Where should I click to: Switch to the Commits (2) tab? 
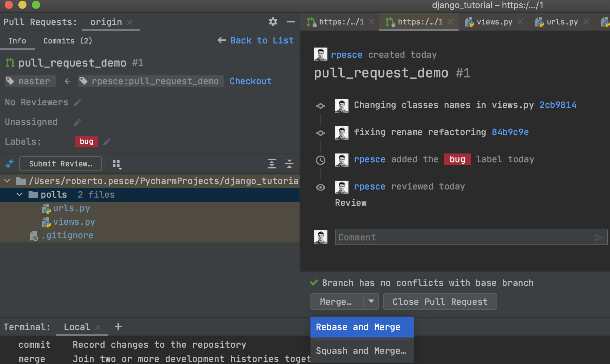click(x=68, y=41)
